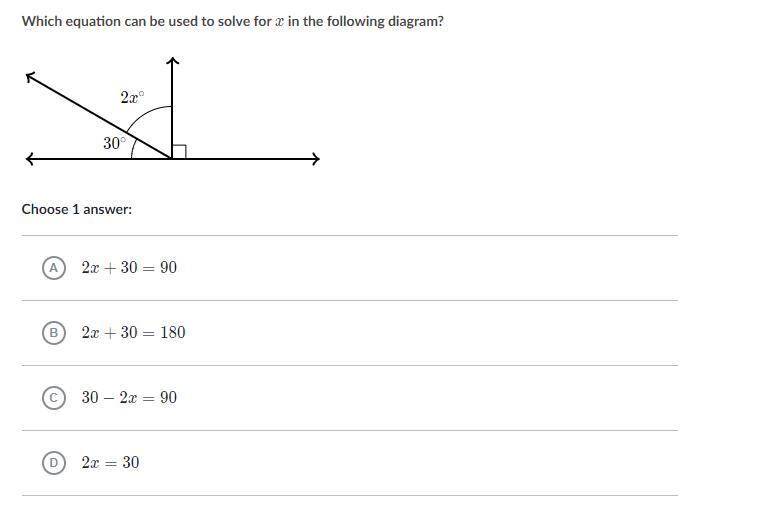This screenshot has height=517, width=774.
Task: Select answer choice B radio button
Action: (54, 333)
